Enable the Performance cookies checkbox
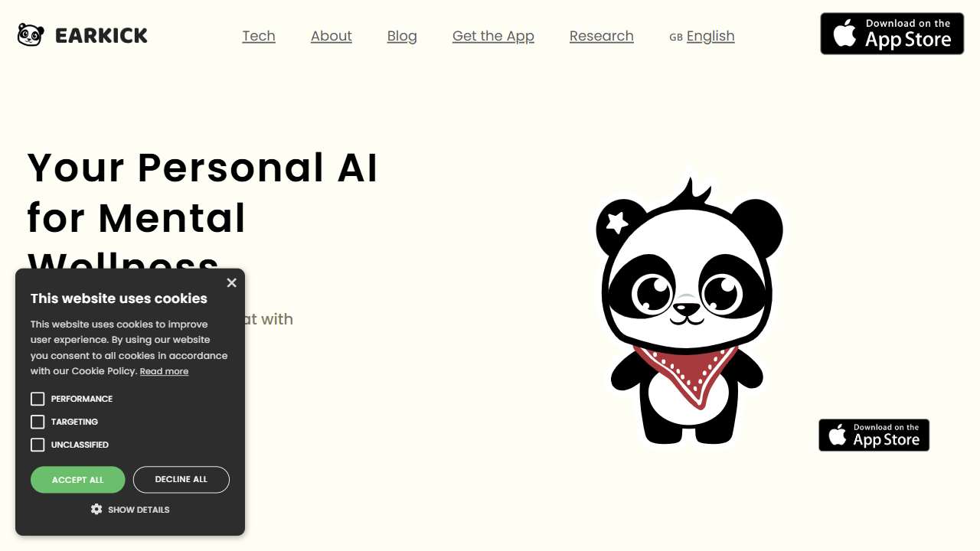 (38, 399)
